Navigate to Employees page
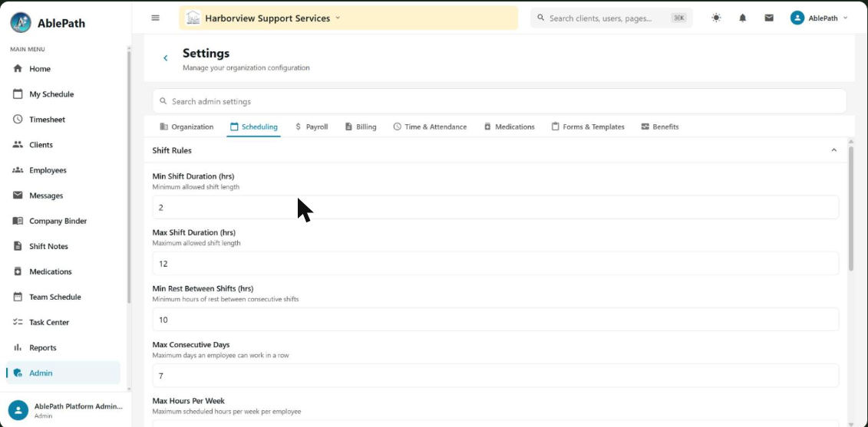 (63, 170)
